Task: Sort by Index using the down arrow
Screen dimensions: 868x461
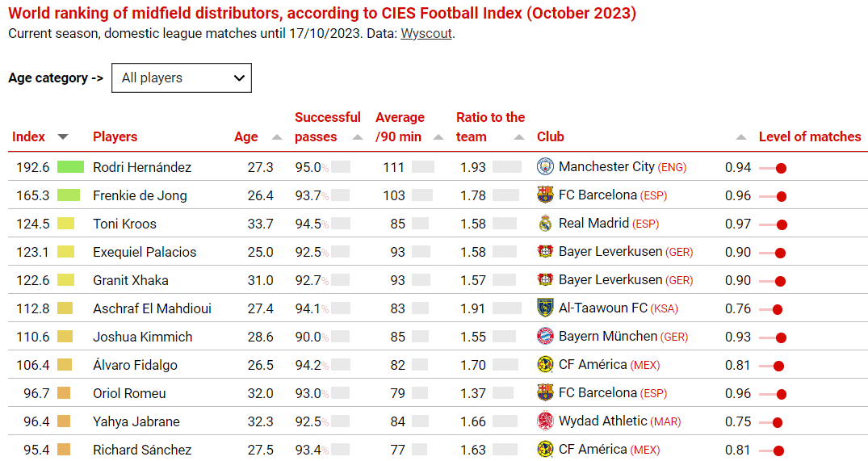Action: coord(63,137)
